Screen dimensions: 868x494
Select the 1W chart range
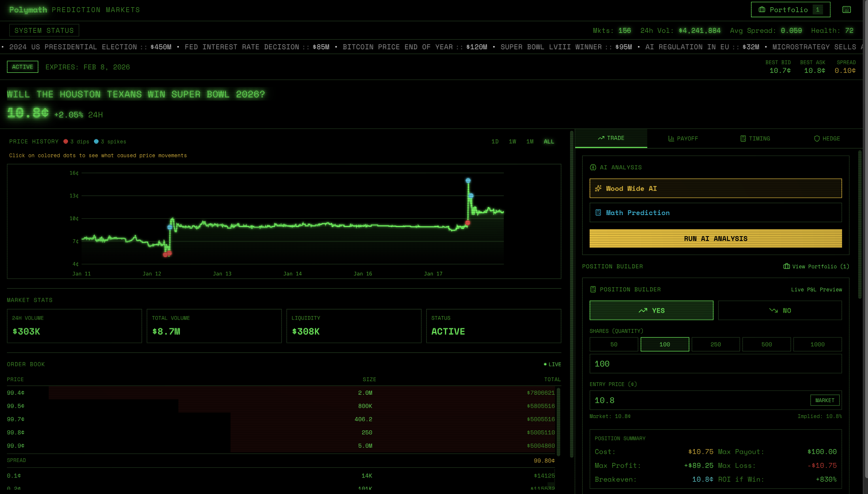tap(512, 141)
